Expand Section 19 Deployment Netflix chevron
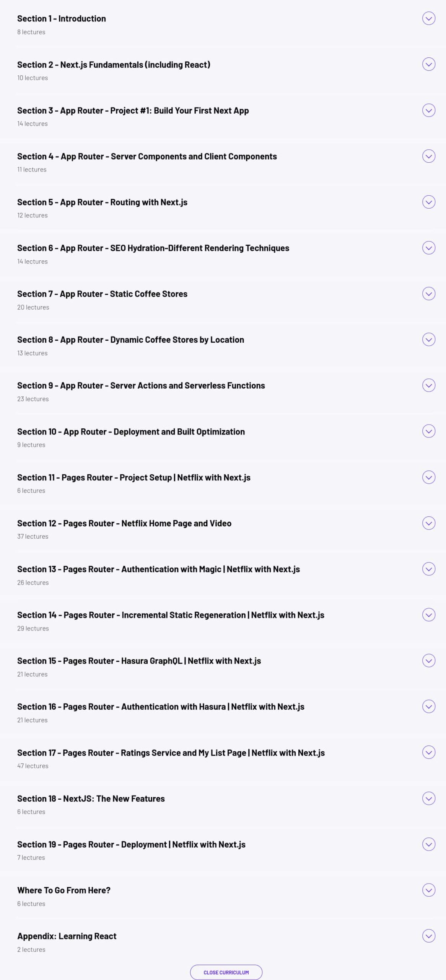The width and height of the screenshot is (446, 980). pyautogui.click(x=428, y=844)
